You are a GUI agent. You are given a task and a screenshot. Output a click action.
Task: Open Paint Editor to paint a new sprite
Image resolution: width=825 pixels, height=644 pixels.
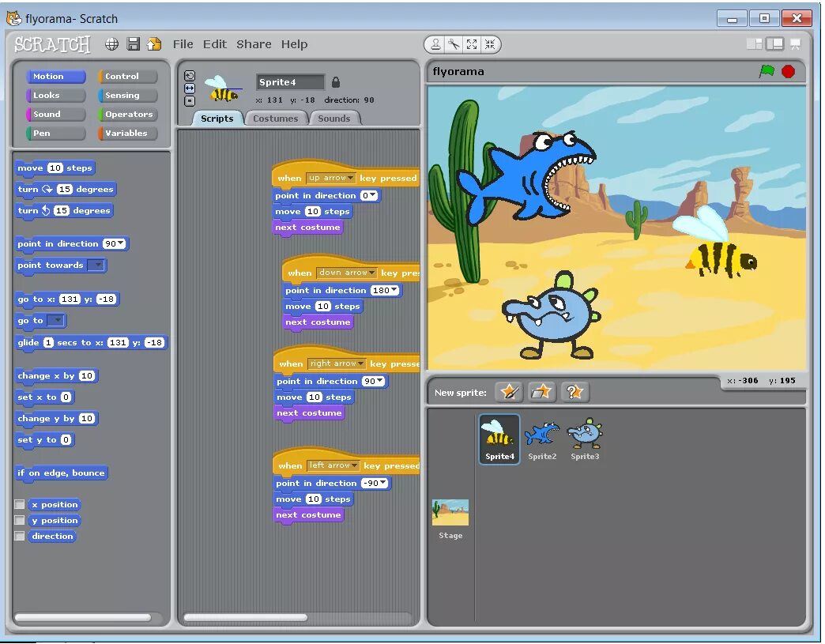point(510,391)
